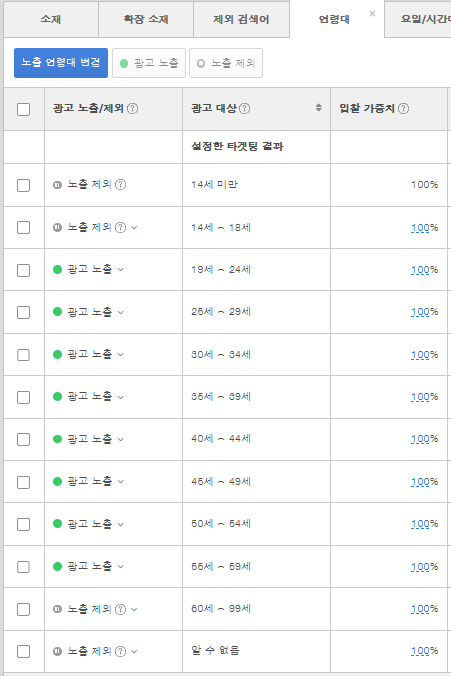This screenshot has height=676, width=451.
Task: Check the 40세 ~ 44세 row checkbox
Action: [23, 439]
